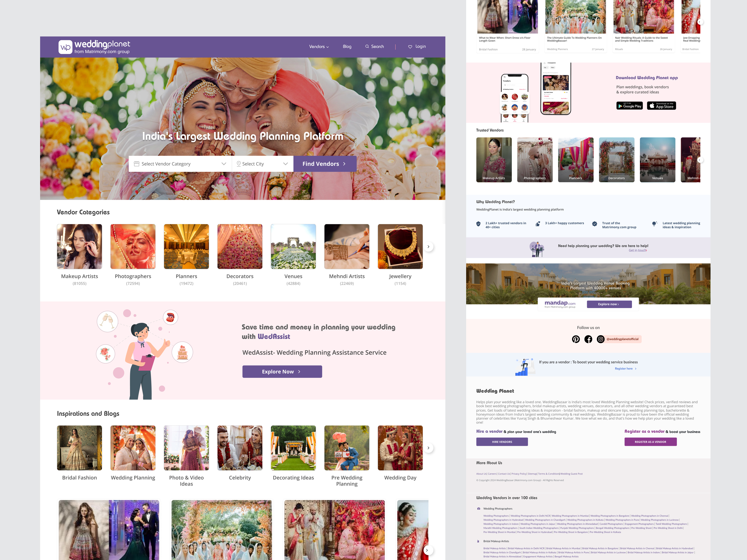The height and width of the screenshot is (560, 747).
Task: Click the App Store download badge
Action: (x=661, y=106)
